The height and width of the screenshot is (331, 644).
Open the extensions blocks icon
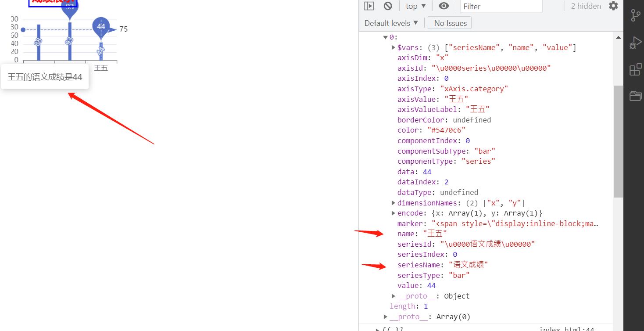click(636, 69)
